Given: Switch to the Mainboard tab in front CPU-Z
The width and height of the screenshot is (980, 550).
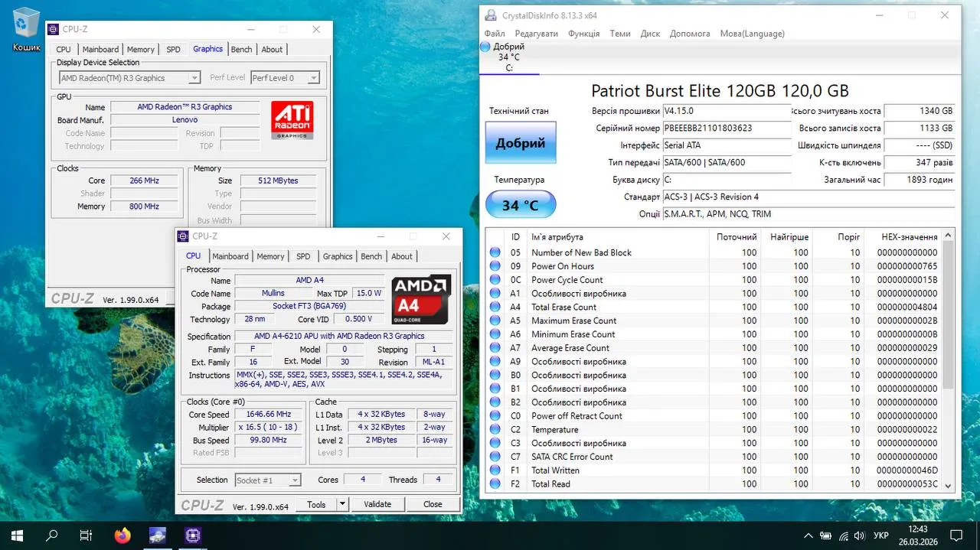Looking at the screenshot, I should [x=230, y=256].
